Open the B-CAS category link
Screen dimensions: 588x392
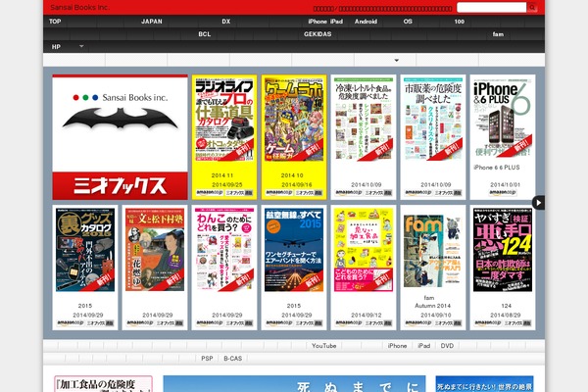(x=232, y=359)
